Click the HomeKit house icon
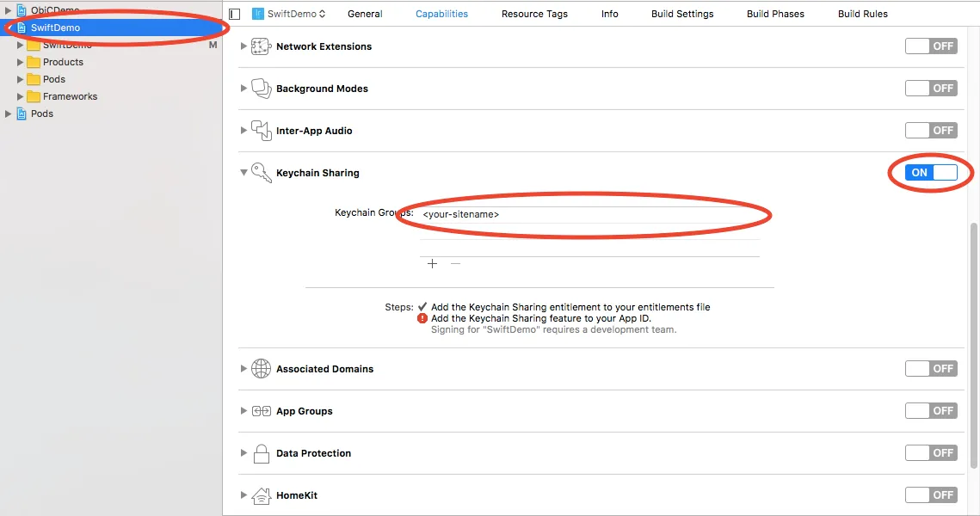Viewport: 980px width, 516px height. (x=261, y=495)
